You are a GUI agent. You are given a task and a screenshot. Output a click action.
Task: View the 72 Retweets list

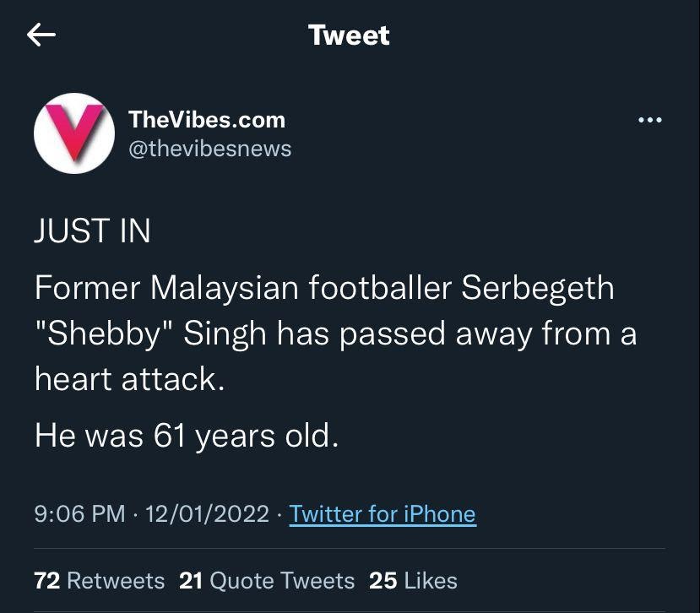pyautogui.click(x=99, y=581)
